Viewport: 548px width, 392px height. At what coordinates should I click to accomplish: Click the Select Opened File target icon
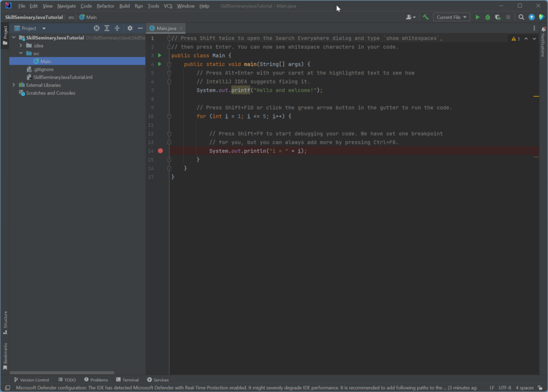pos(96,28)
